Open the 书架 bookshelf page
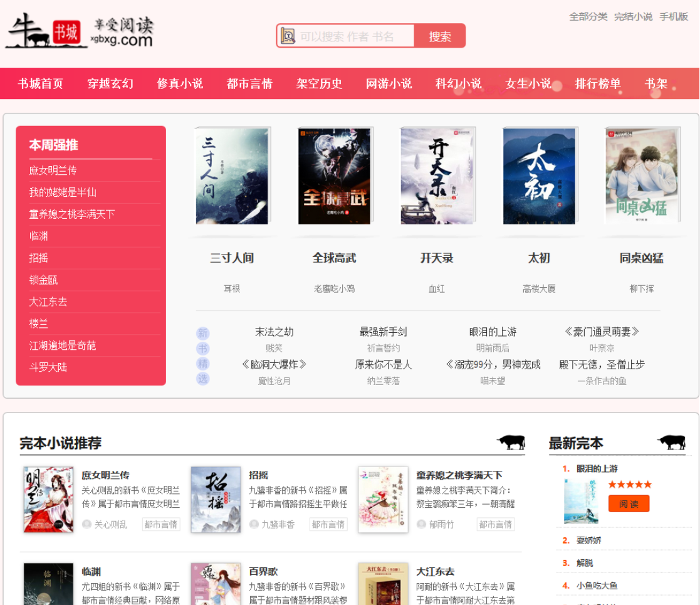The image size is (700, 605). coord(656,83)
